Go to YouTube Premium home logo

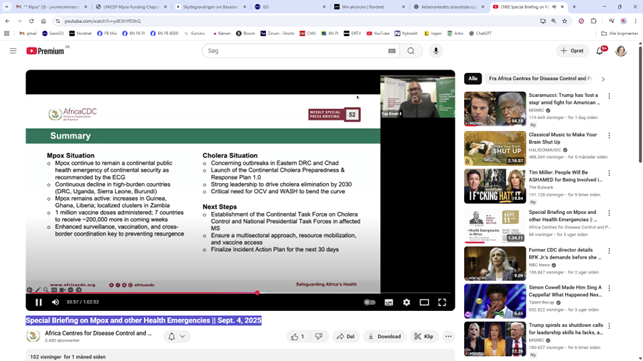coord(46,51)
